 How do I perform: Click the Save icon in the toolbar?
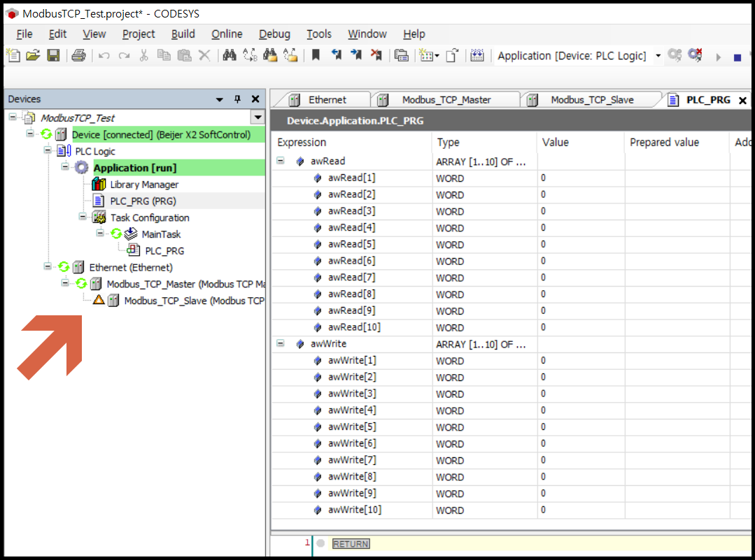click(x=53, y=55)
